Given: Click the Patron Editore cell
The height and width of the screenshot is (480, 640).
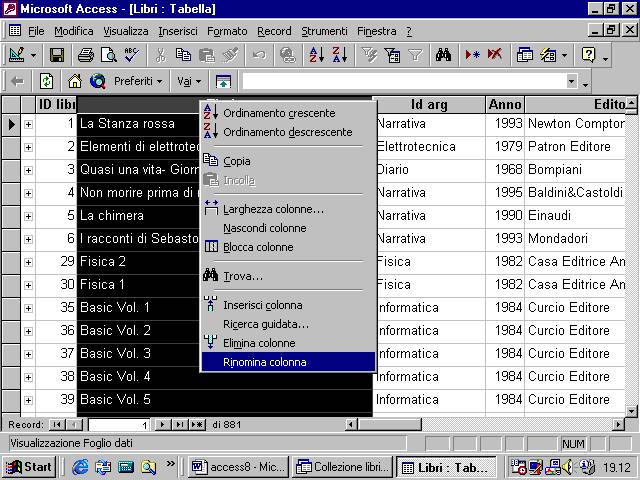Looking at the screenshot, I should pos(576,147).
